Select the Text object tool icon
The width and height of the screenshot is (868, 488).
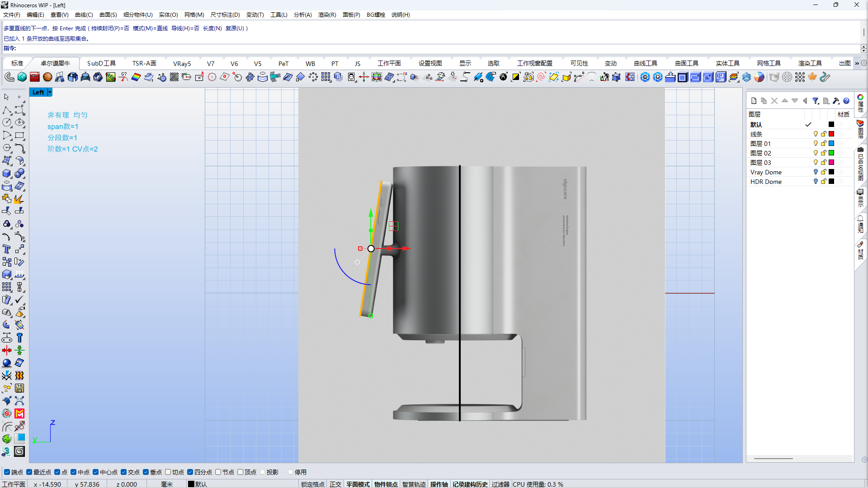click(7, 249)
